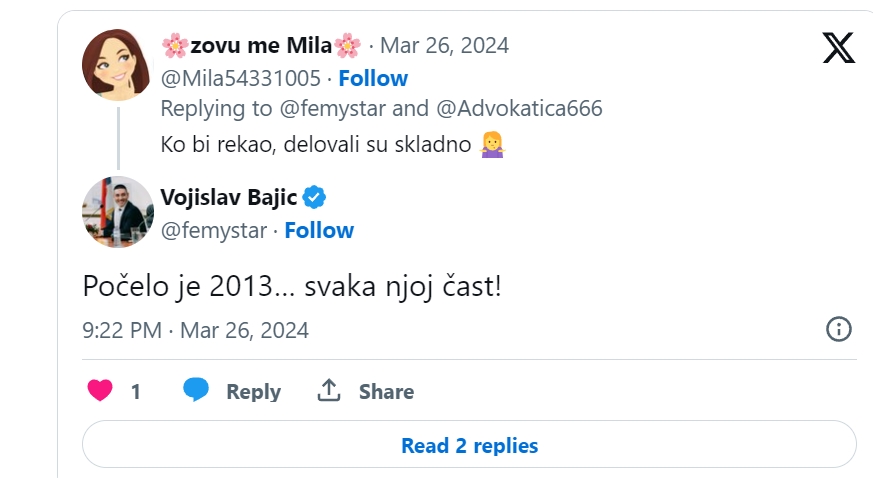Click the X logo icon
Screen dimensions: 873x478
838,47
